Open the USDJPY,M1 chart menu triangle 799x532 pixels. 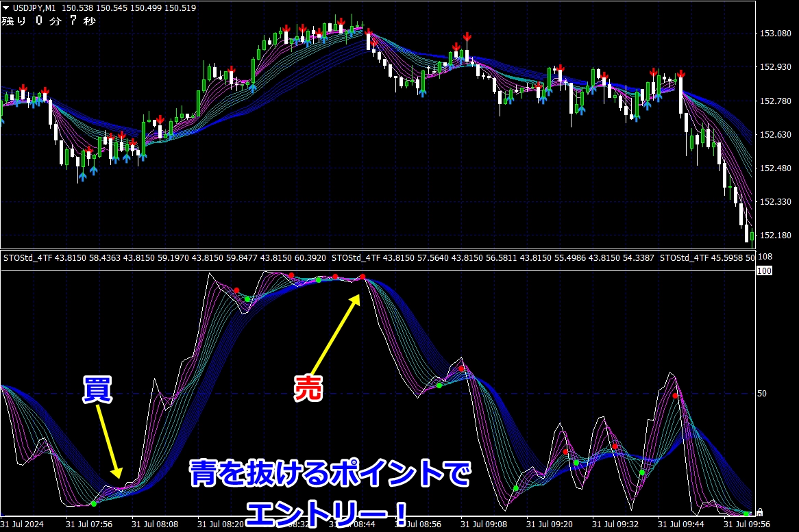click(x=6, y=8)
